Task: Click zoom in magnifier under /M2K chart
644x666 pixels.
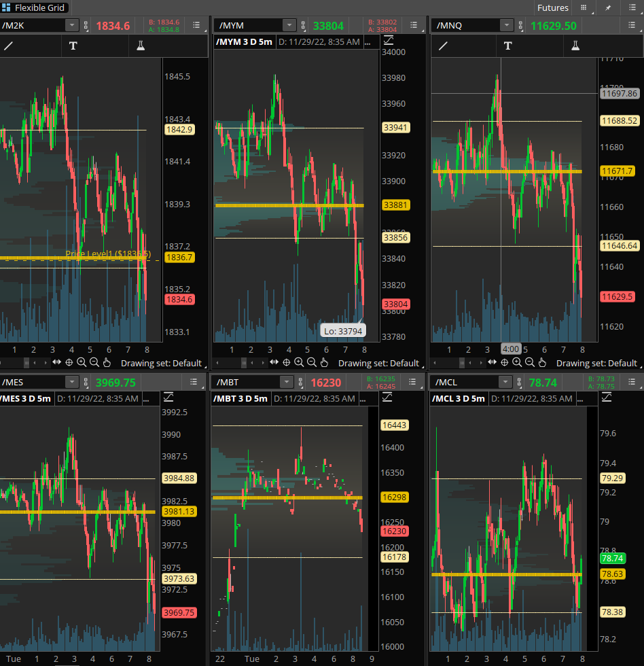Action: pyautogui.click(x=82, y=362)
